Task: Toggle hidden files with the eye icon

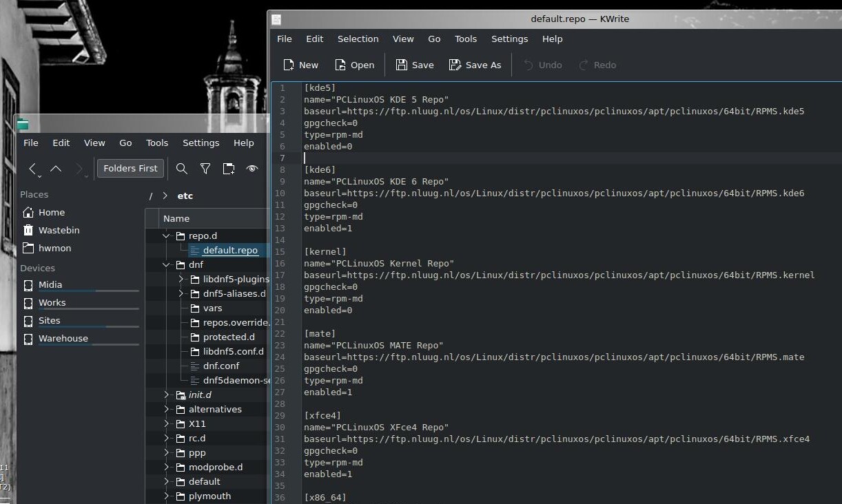Action: (x=252, y=169)
